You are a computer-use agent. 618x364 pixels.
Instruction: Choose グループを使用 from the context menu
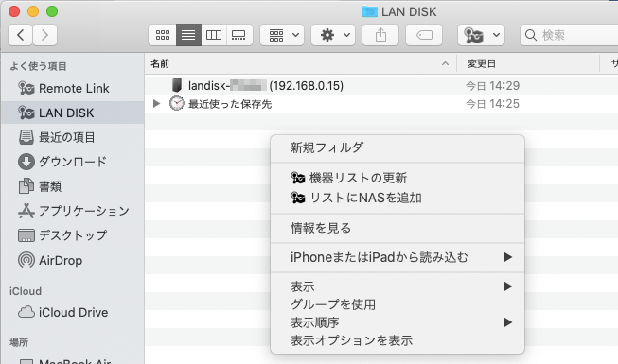tap(397, 304)
